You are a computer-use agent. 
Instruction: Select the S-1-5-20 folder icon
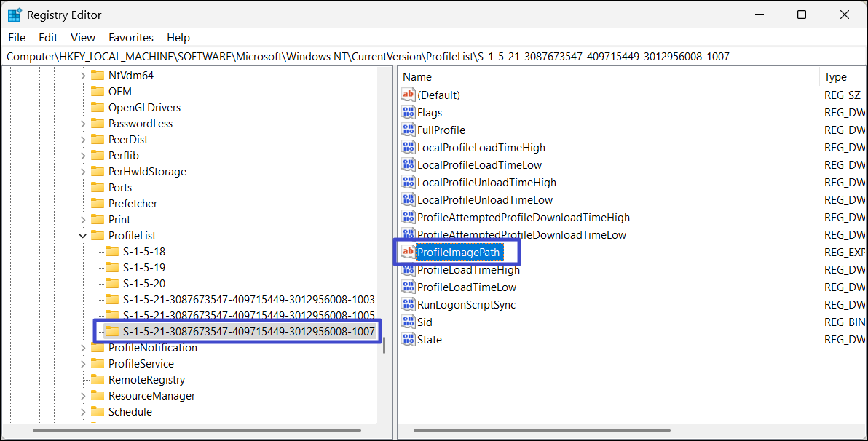pyautogui.click(x=112, y=284)
